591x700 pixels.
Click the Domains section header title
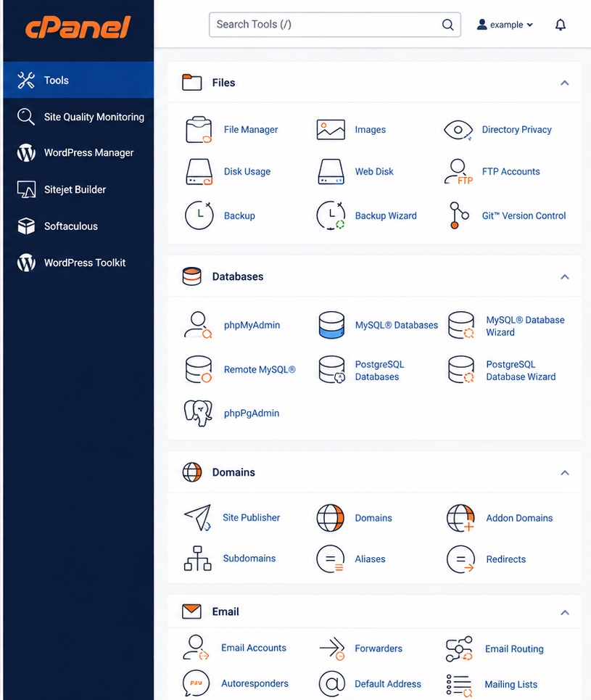click(x=233, y=472)
